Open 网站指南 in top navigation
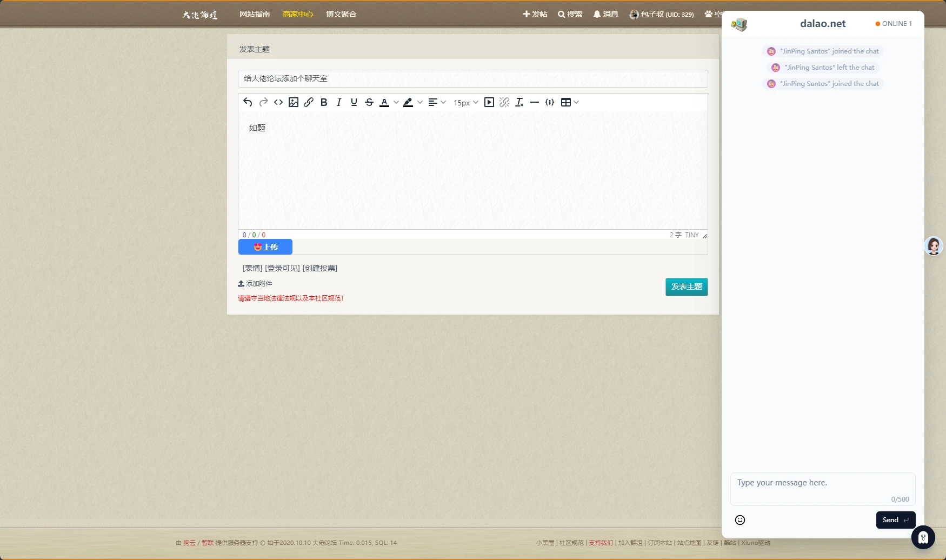The height and width of the screenshot is (560, 946). click(255, 14)
